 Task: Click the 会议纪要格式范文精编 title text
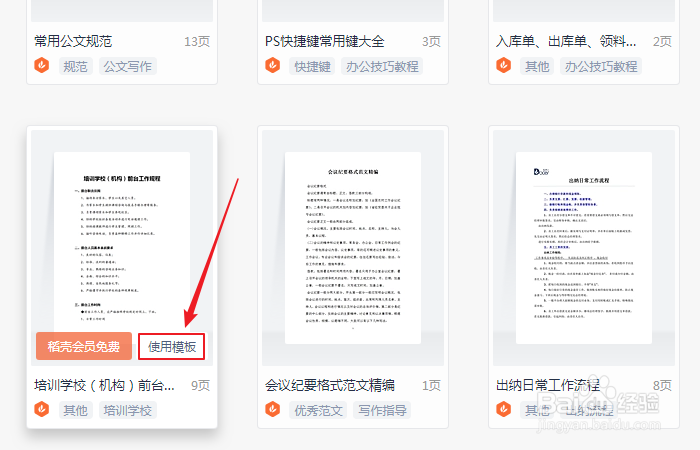329,385
